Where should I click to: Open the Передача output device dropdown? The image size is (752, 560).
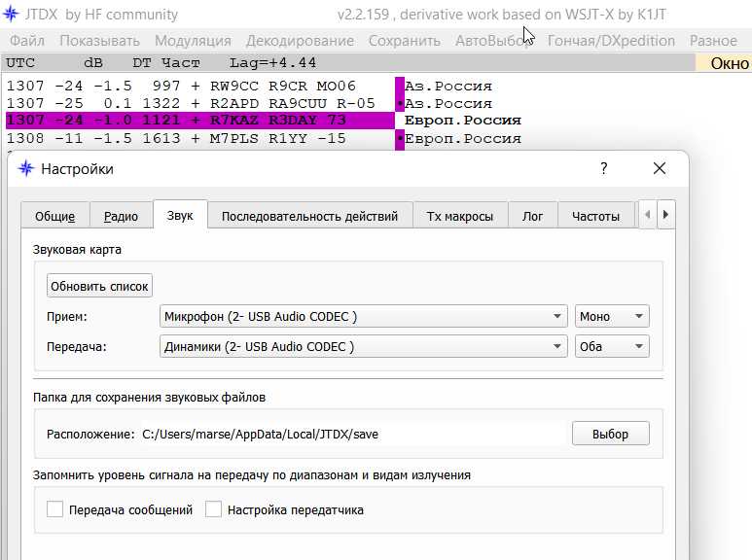pyautogui.click(x=363, y=347)
